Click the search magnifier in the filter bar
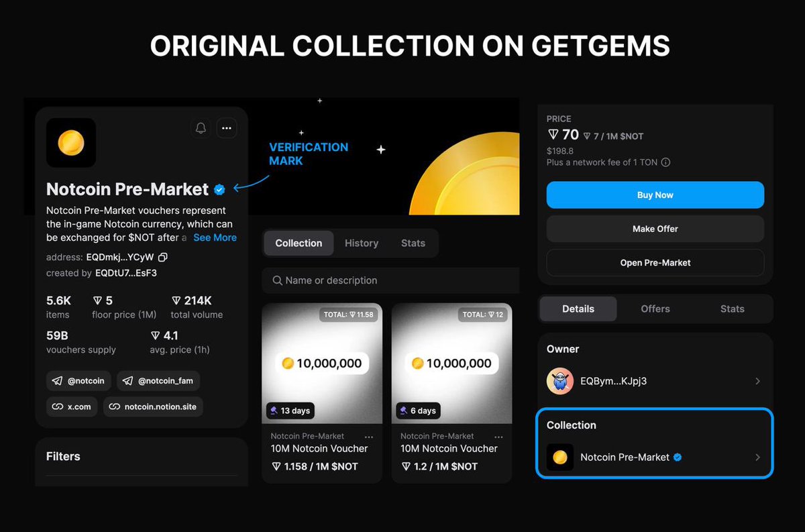Image resolution: width=805 pixels, height=532 pixels. [x=278, y=280]
